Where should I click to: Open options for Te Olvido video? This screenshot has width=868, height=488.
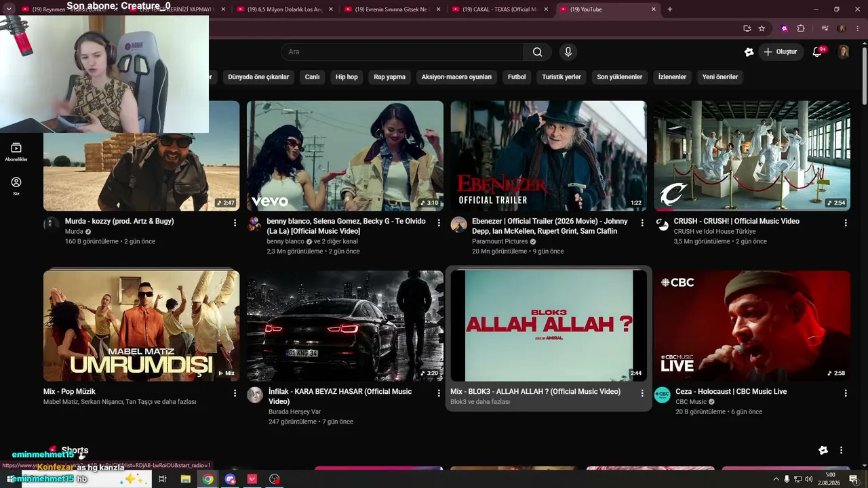click(x=439, y=222)
